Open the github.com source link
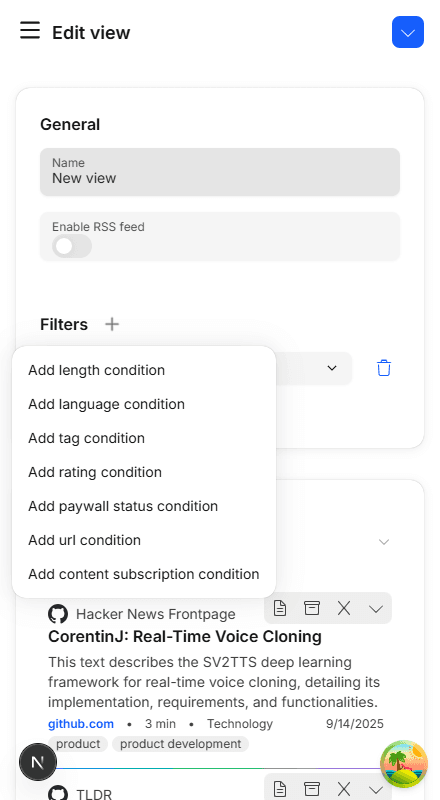The image size is (440, 800). [81, 724]
